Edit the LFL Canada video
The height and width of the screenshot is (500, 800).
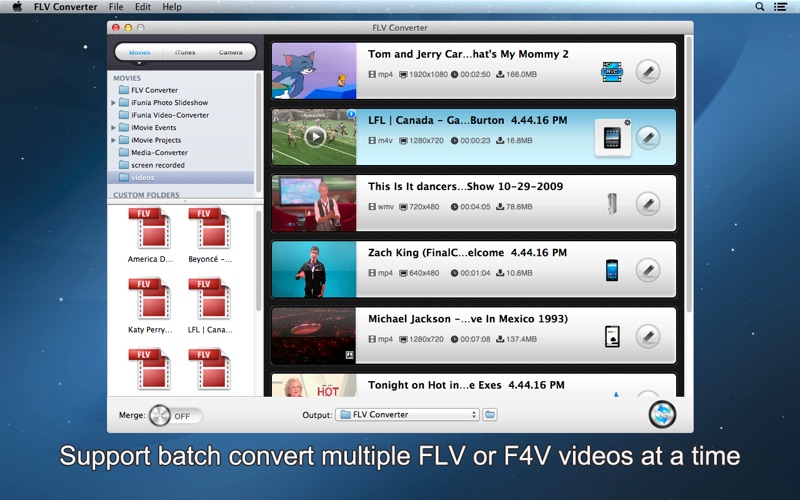(x=648, y=138)
